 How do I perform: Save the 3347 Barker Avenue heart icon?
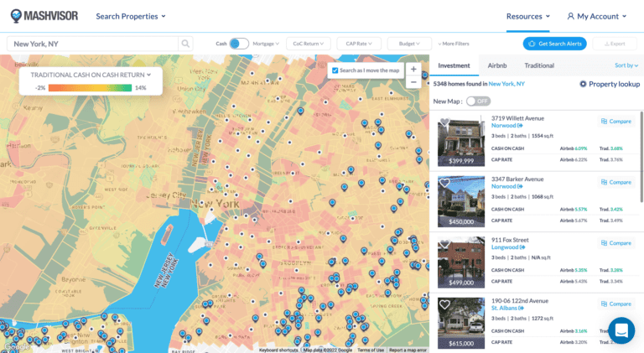coord(444,184)
